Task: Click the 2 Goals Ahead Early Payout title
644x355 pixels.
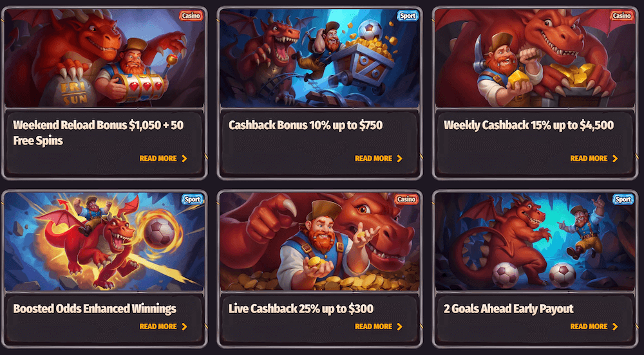Action: click(x=509, y=309)
